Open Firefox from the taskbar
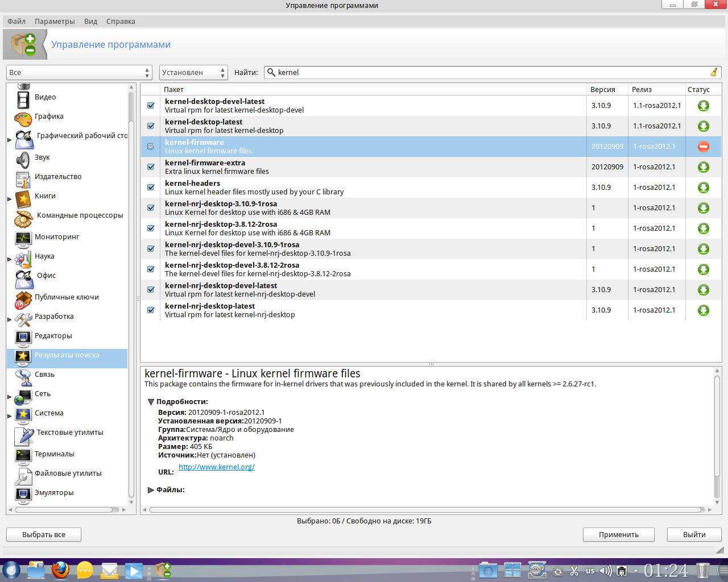 coord(60,570)
